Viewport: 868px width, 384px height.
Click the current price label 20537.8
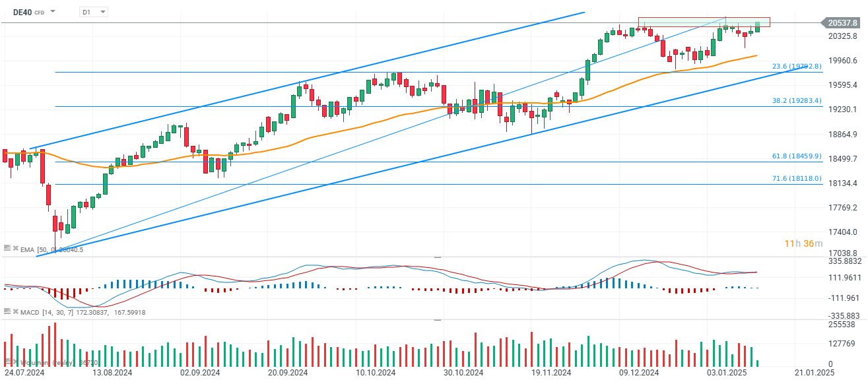pyautogui.click(x=842, y=23)
